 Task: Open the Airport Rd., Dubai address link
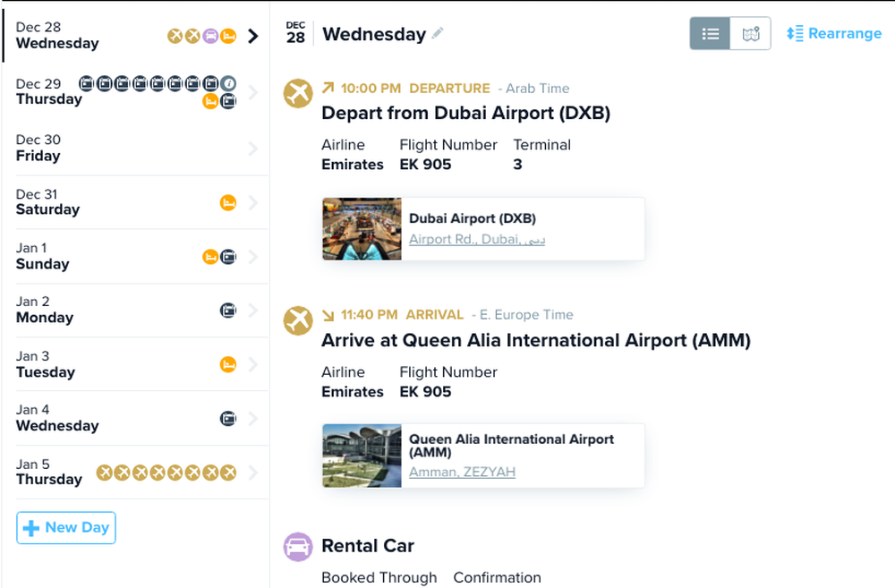pos(477,239)
